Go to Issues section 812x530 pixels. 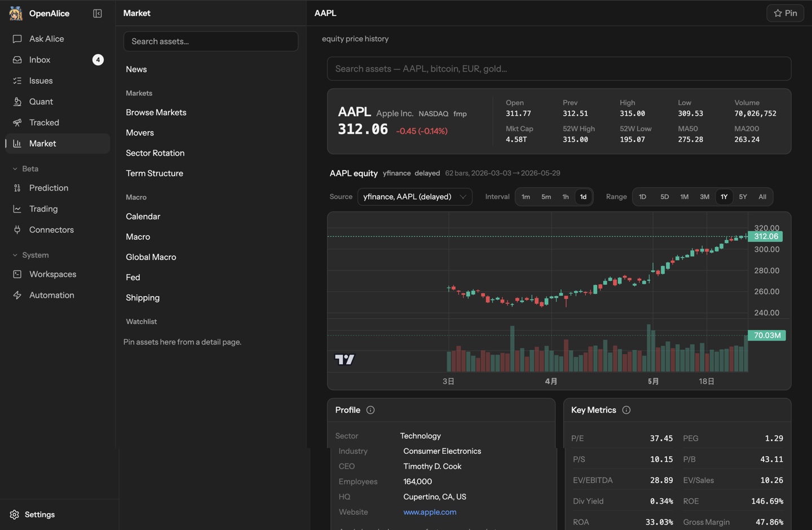click(58, 81)
